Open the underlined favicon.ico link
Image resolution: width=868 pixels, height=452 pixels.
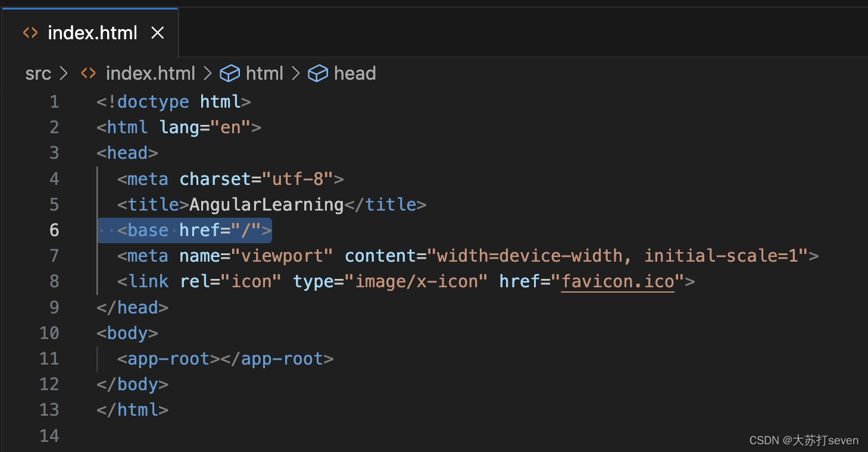tap(618, 281)
